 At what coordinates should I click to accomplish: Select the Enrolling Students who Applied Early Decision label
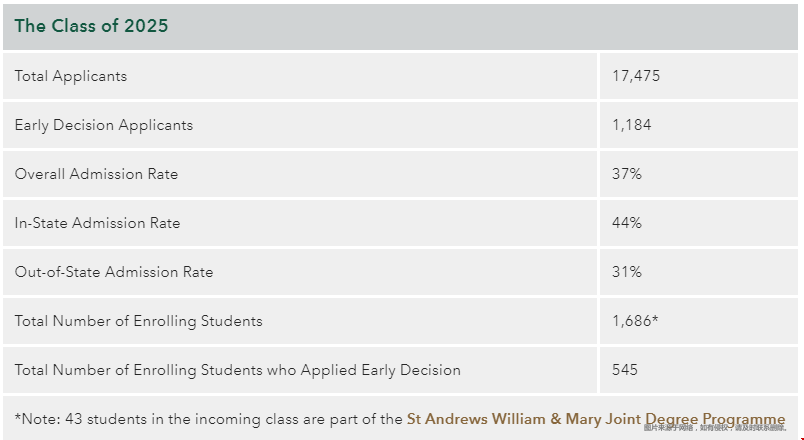[237, 370]
